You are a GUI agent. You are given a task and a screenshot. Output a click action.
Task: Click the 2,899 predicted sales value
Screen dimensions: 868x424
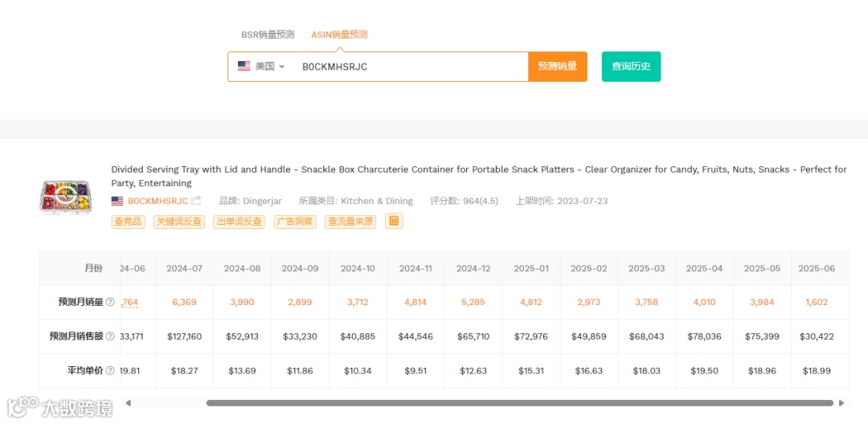tap(300, 303)
